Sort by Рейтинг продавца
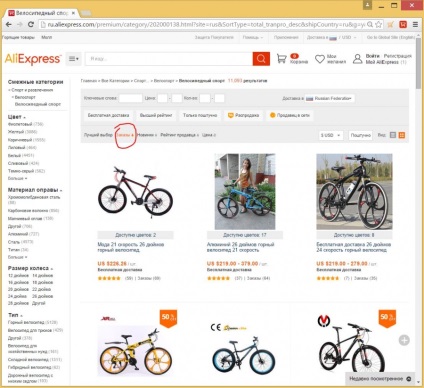 pyautogui.click(x=179, y=135)
